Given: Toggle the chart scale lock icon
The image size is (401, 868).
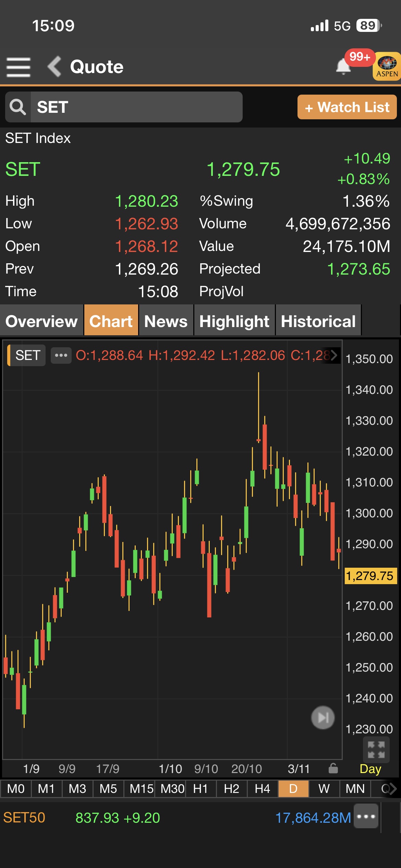Looking at the screenshot, I should (333, 769).
